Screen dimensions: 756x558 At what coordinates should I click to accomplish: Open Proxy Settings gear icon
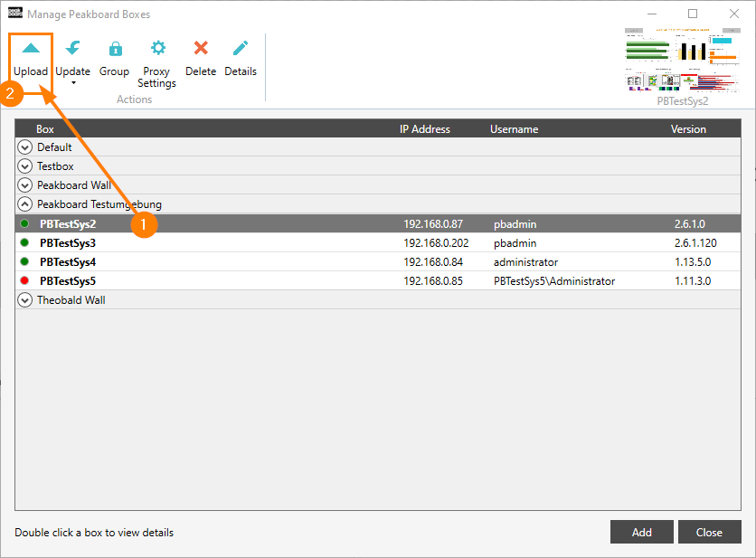[x=157, y=48]
